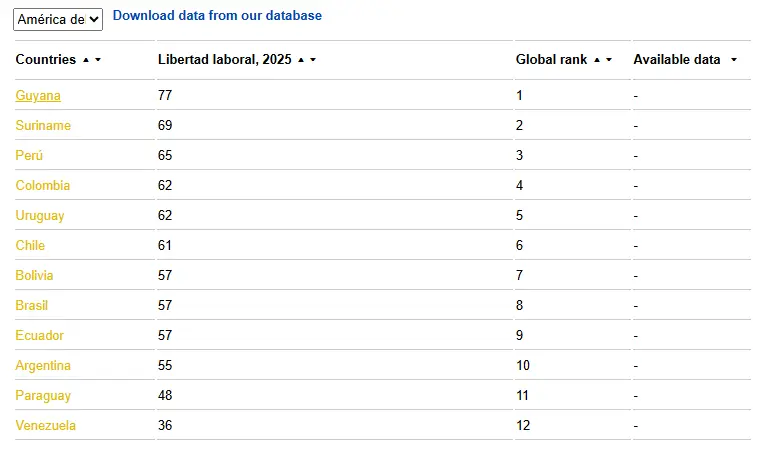Sort Global rank descending arrow
The image size is (780, 453).
609,60
